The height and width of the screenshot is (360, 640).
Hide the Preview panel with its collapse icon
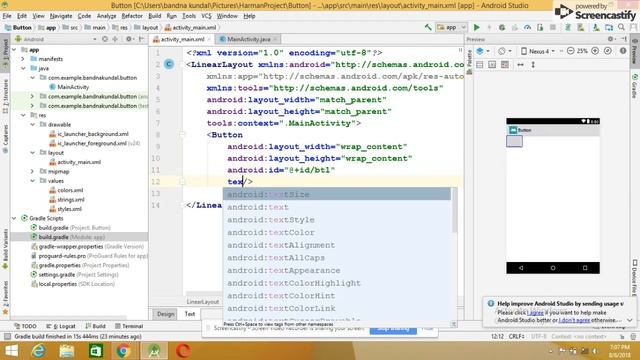pos(624,39)
